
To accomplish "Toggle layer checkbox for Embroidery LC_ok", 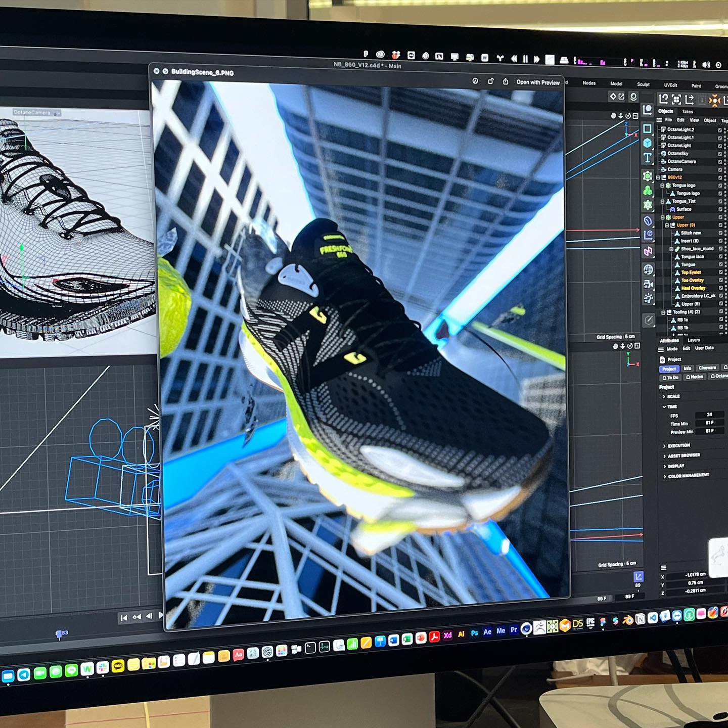I will click(720, 296).
